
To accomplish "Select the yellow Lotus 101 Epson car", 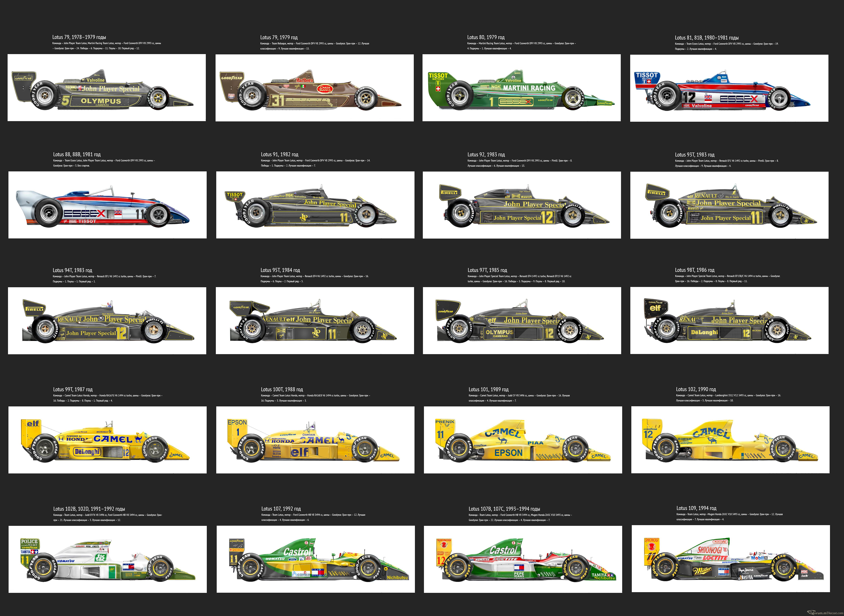I will click(x=523, y=440).
